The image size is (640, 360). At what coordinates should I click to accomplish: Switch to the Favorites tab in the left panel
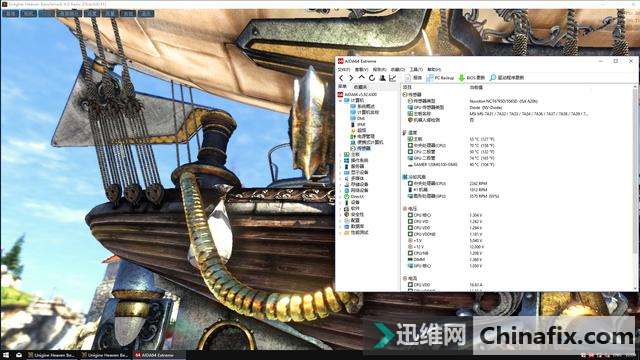(x=360, y=87)
